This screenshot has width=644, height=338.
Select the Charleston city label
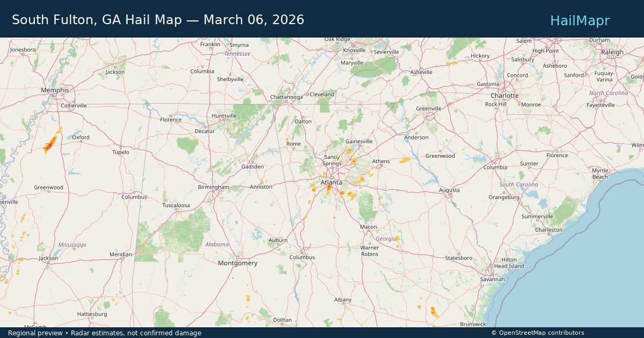coord(548,230)
